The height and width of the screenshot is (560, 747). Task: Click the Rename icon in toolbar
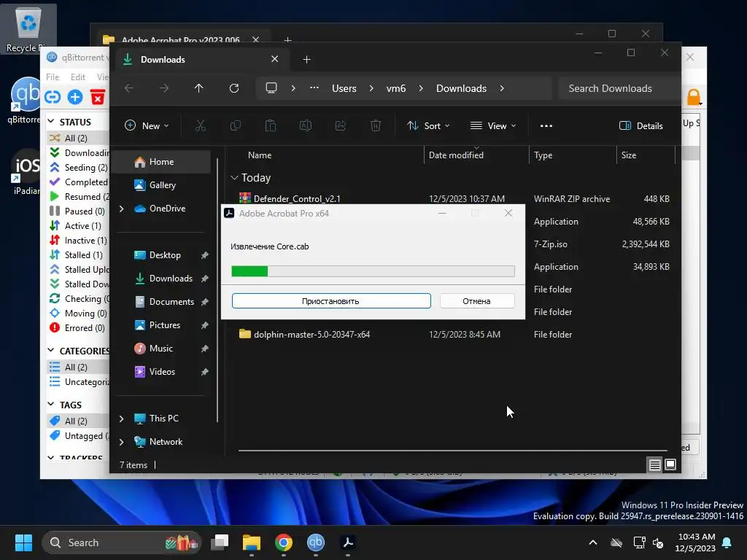click(x=306, y=125)
